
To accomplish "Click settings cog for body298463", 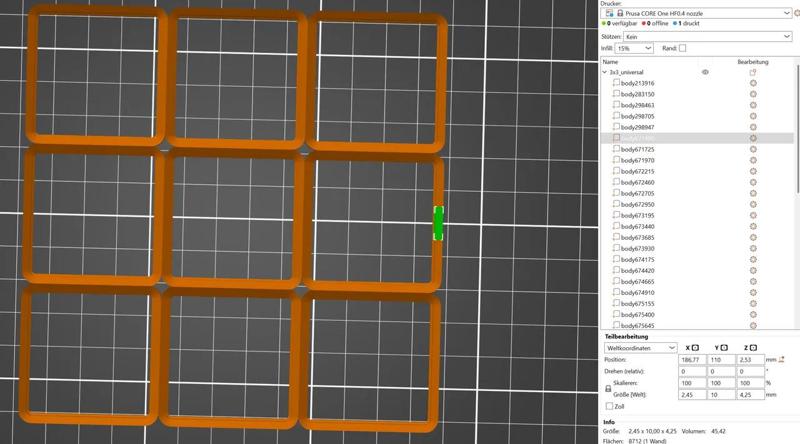I will 753,105.
